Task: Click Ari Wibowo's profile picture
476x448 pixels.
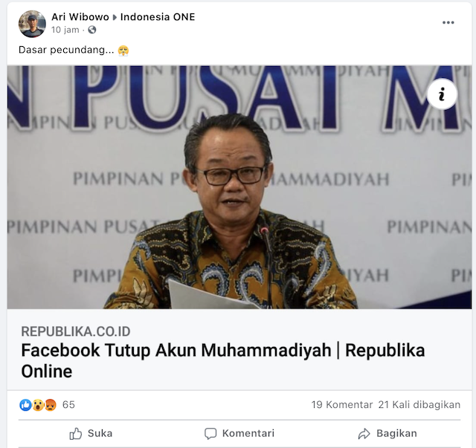Action: (x=32, y=24)
